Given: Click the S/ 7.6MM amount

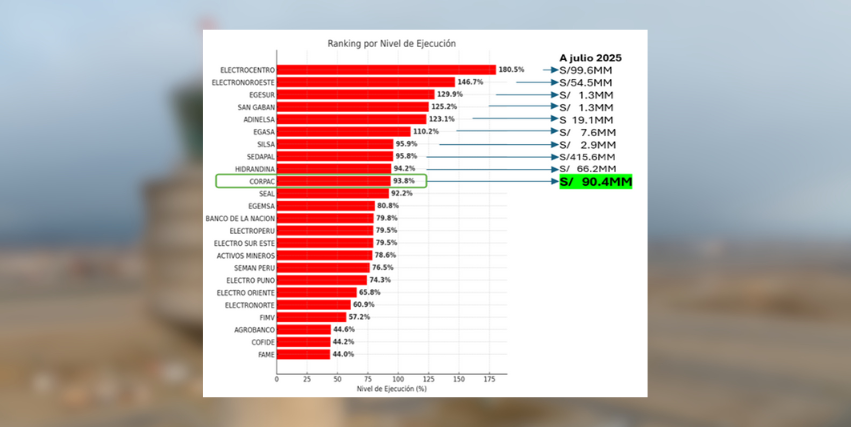Looking at the screenshot, I should click(588, 132).
